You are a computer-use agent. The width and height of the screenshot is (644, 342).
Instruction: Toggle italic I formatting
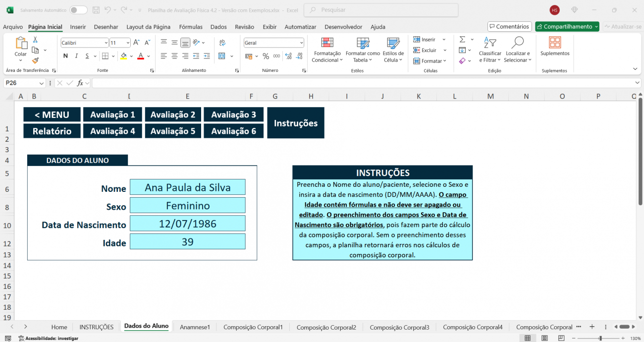pyautogui.click(x=76, y=56)
